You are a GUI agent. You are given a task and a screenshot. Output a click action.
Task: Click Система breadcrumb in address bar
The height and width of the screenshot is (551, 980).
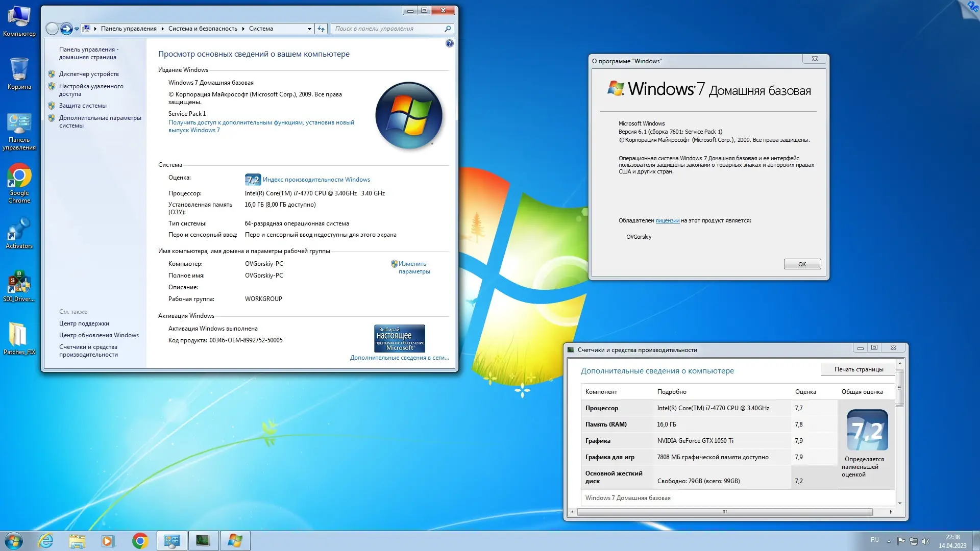pos(261,29)
